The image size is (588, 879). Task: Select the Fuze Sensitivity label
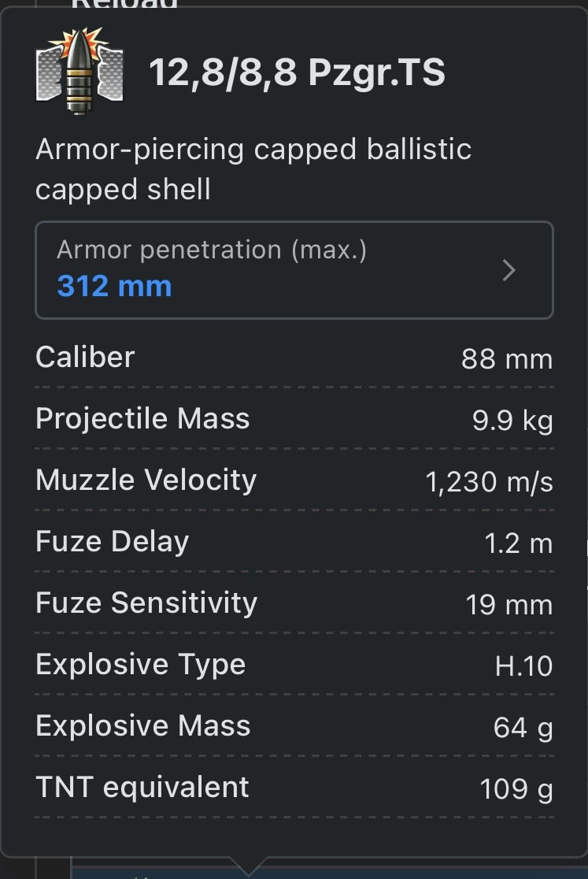point(146,603)
